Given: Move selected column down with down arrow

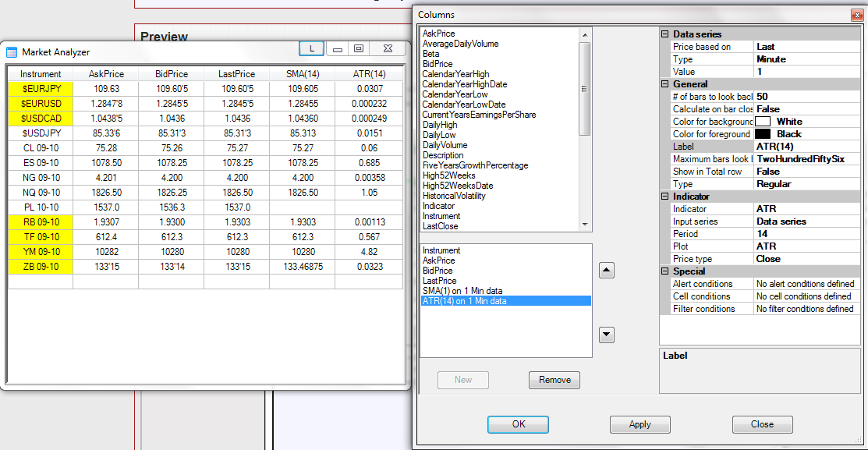Looking at the screenshot, I should pyautogui.click(x=607, y=335).
